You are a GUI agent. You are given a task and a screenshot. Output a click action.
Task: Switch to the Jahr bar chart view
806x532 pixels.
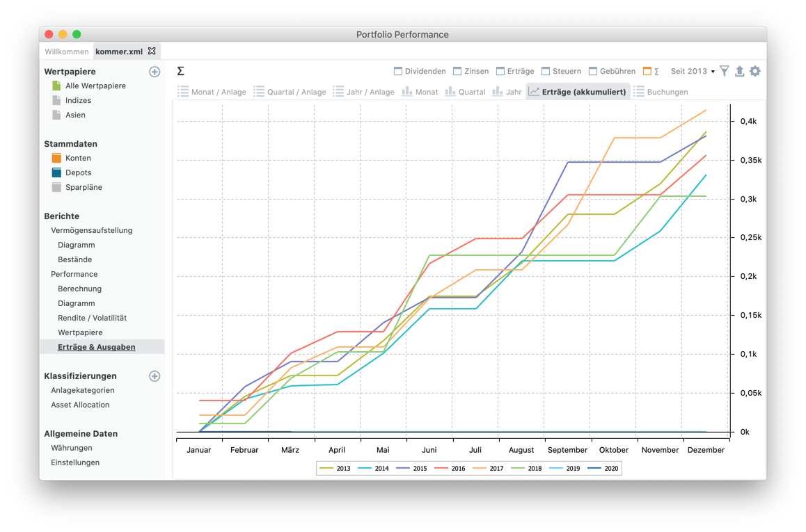click(x=507, y=91)
